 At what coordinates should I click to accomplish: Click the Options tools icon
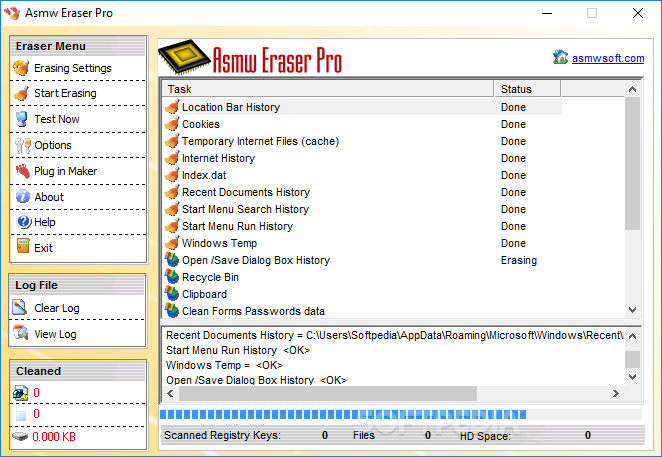click(22, 145)
